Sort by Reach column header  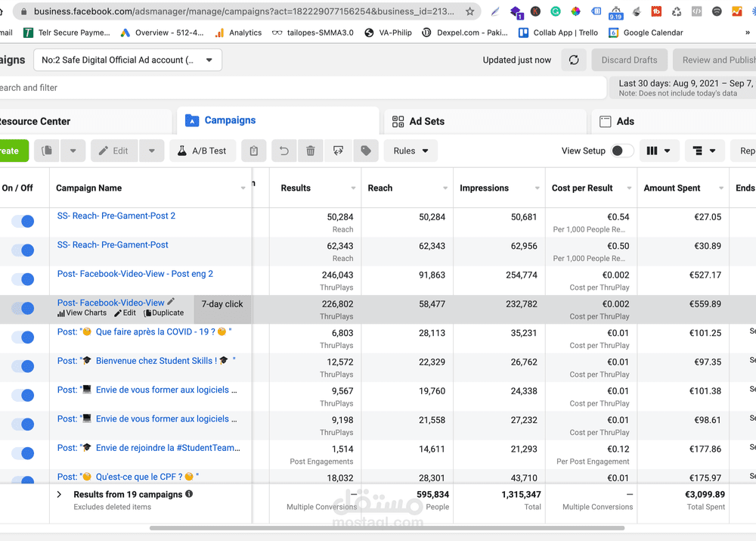(x=380, y=188)
